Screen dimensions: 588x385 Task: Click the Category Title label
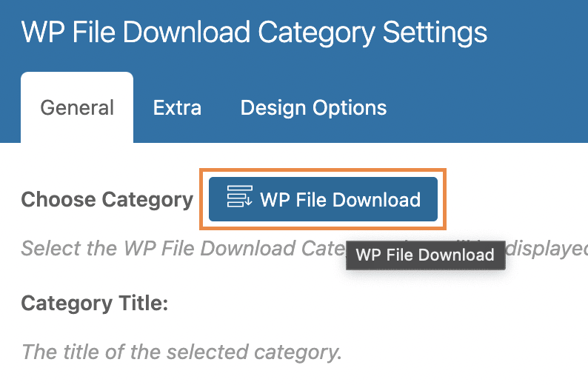click(x=95, y=304)
